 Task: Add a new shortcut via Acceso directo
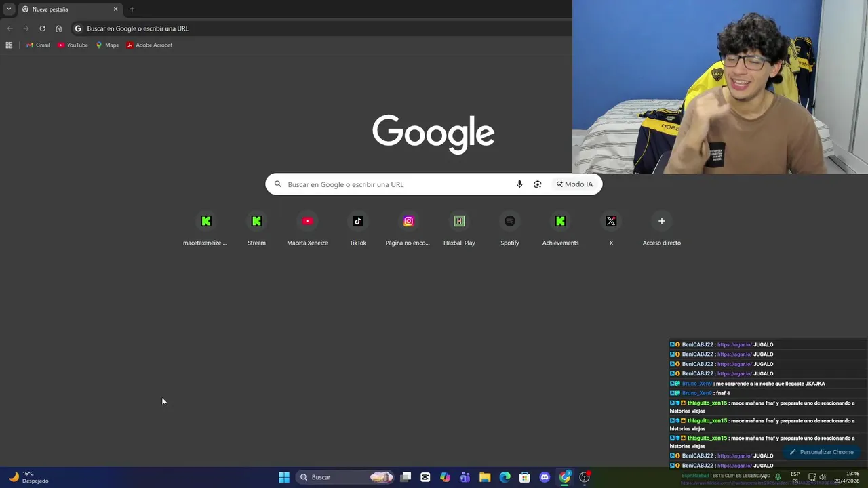(x=662, y=229)
